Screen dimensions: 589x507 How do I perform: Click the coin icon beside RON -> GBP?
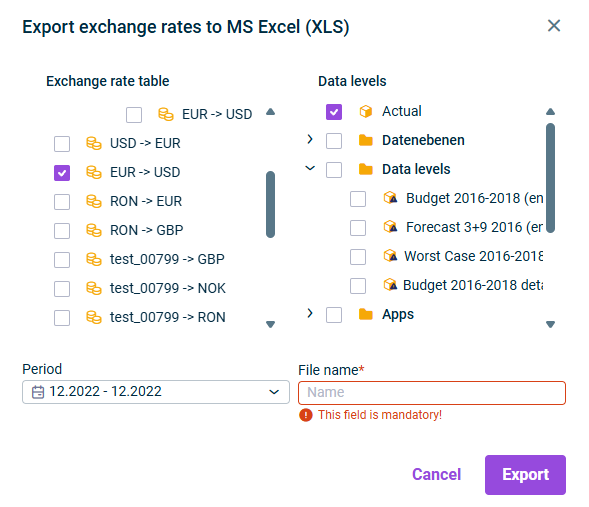click(94, 230)
